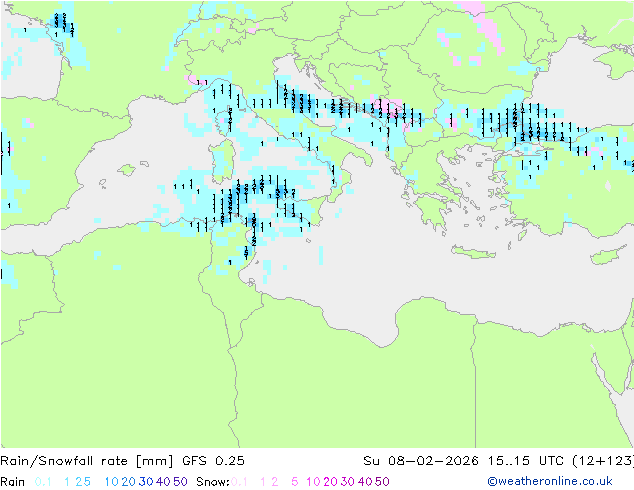The image size is (634, 490).
Task: Pick the Rain legend value 20
Action: (x=128, y=482)
